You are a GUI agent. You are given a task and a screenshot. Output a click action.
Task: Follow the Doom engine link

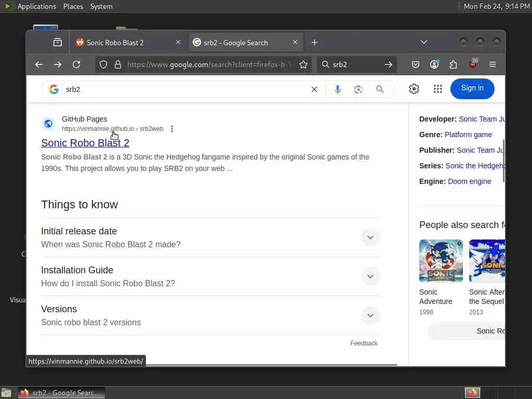click(469, 181)
